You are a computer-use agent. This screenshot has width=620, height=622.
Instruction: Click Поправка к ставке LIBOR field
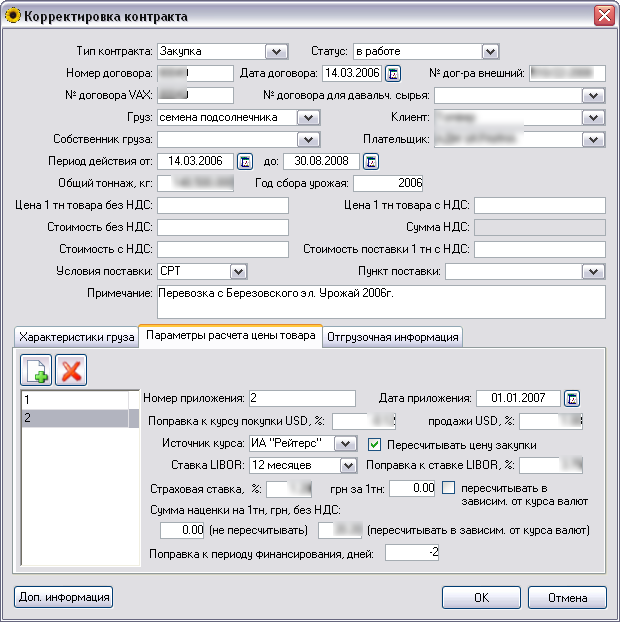coord(551,465)
